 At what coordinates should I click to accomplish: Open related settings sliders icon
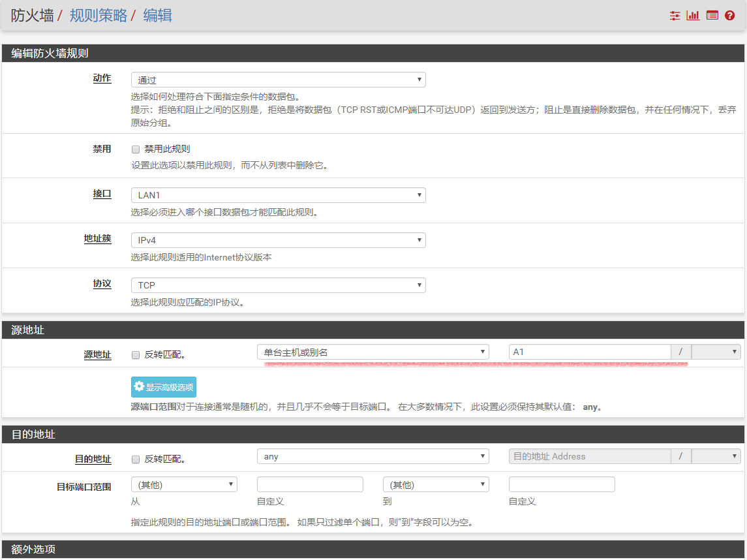[x=675, y=16]
